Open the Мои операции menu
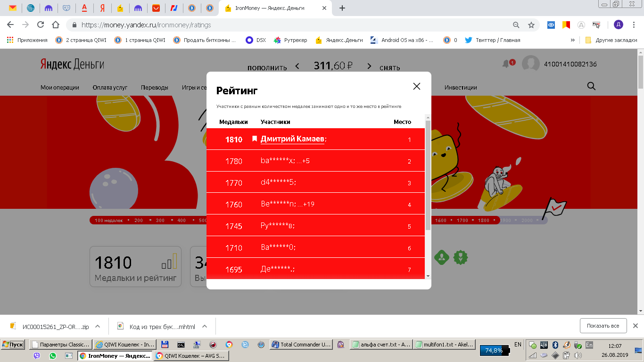The width and height of the screenshot is (644, 362). coord(60,87)
